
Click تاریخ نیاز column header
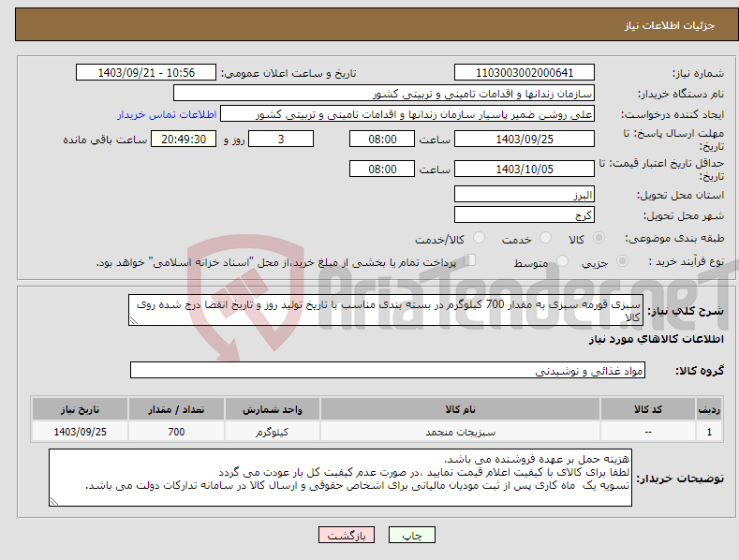point(81,409)
